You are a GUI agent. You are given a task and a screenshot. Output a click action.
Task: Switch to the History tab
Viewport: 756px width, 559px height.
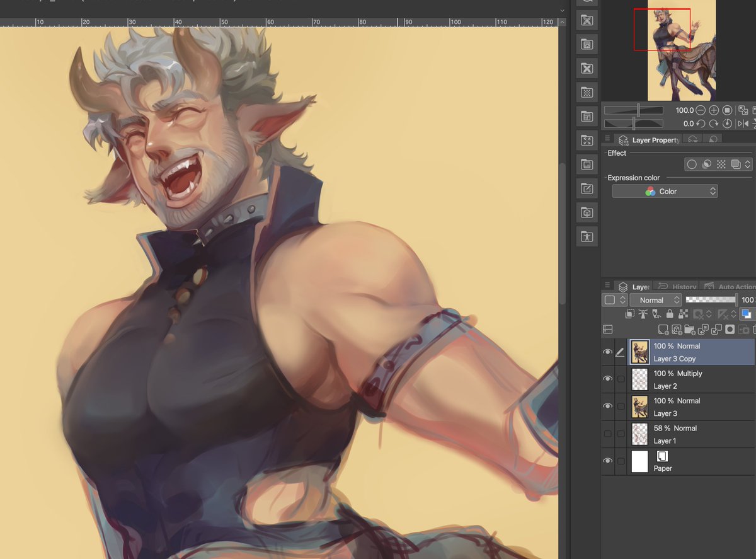pos(676,287)
